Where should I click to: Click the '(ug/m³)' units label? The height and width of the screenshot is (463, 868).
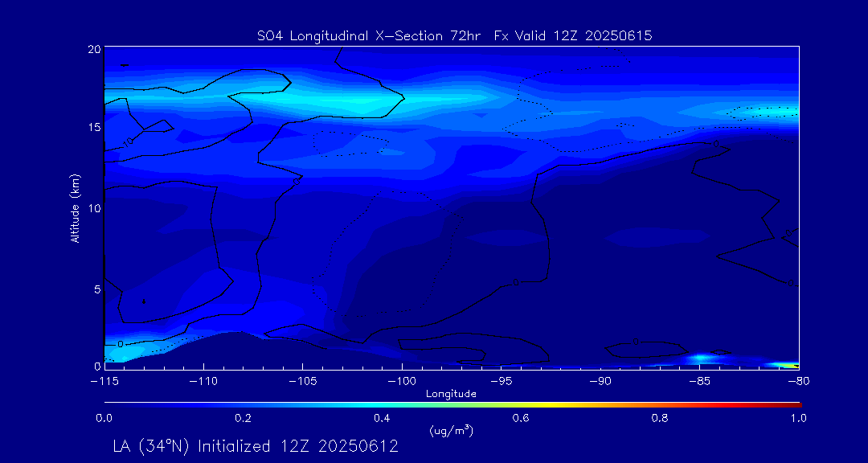(451, 430)
